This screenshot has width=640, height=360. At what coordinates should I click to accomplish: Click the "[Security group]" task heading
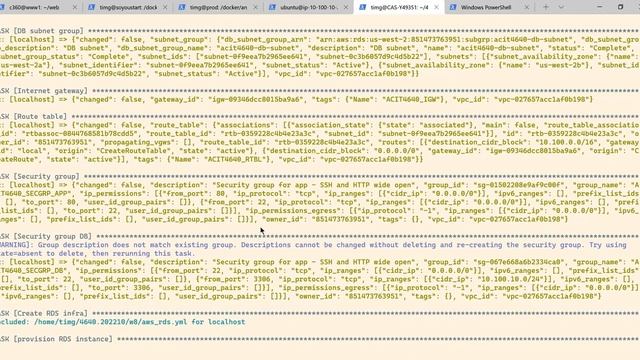(x=46, y=177)
